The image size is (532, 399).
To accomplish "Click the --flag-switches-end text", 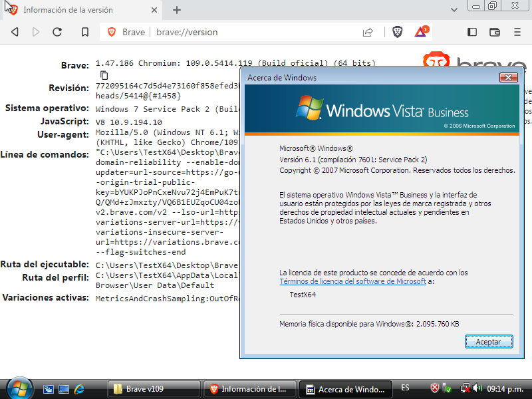I will pos(141,253).
